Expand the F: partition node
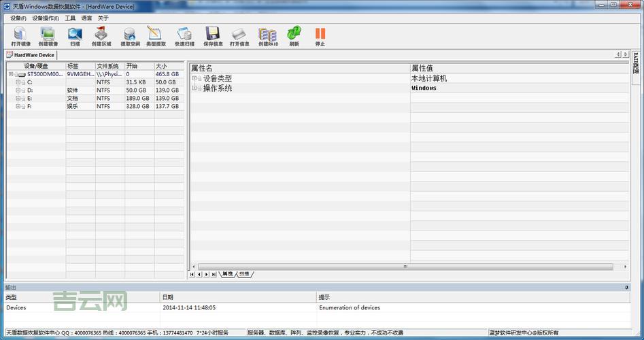The image size is (644, 340). pyautogui.click(x=18, y=106)
